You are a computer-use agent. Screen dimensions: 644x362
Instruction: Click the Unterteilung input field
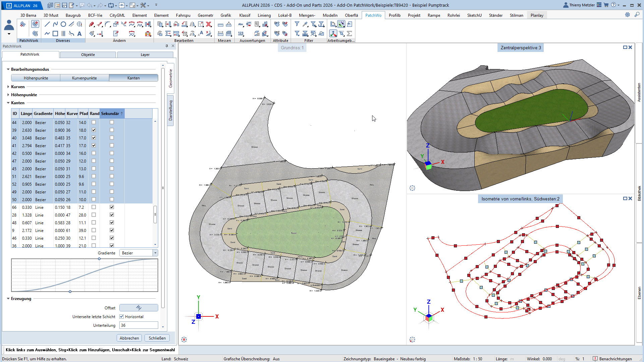(x=138, y=325)
